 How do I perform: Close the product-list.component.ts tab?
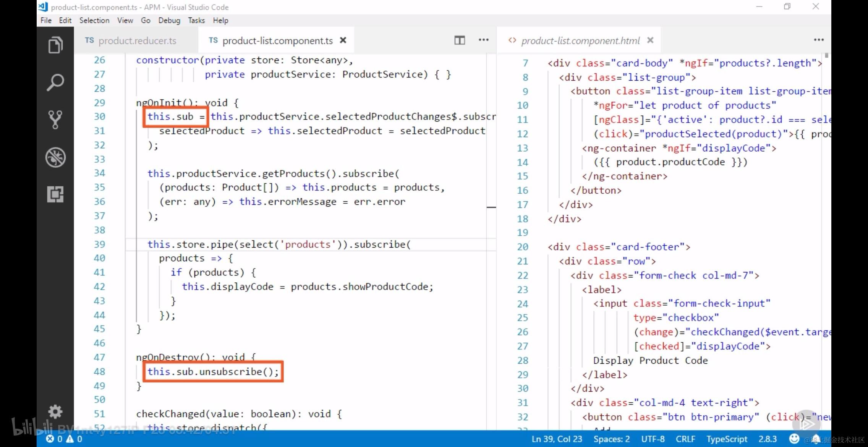click(x=343, y=40)
